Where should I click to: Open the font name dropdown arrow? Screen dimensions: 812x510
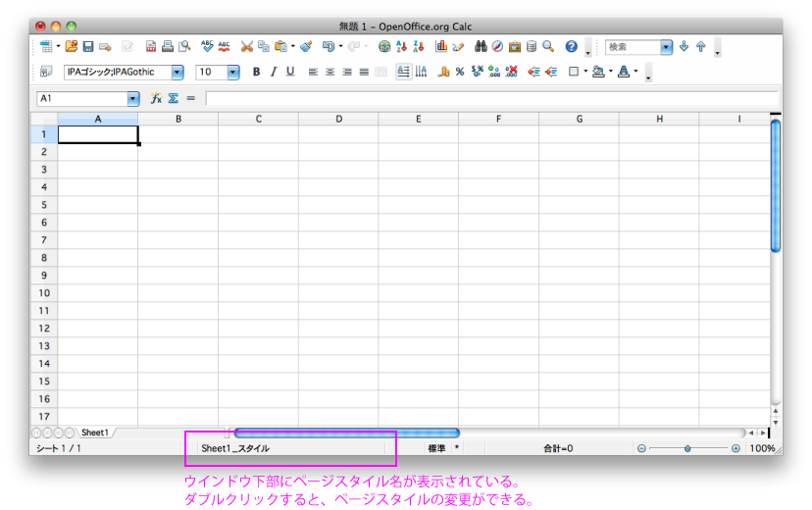[x=178, y=72]
